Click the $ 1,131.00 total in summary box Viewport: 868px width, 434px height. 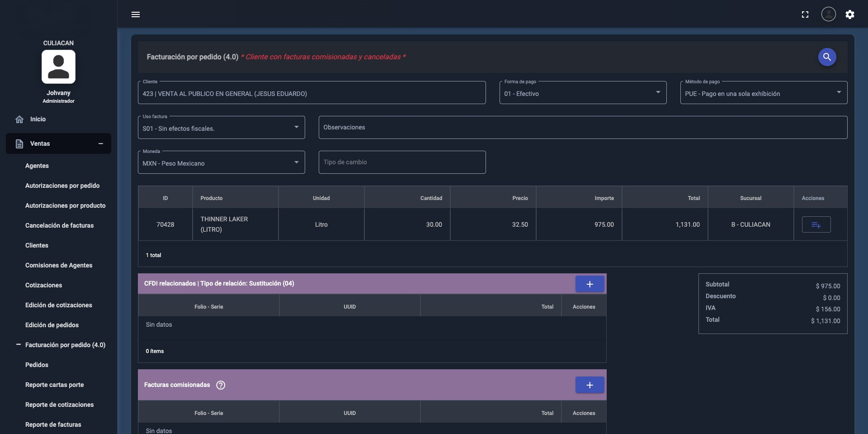tap(826, 321)
